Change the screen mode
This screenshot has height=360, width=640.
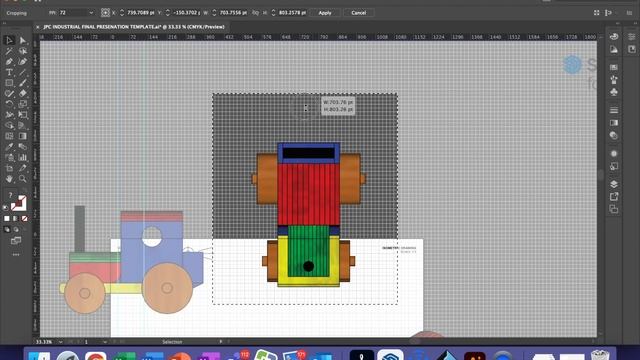pos(16,241)
